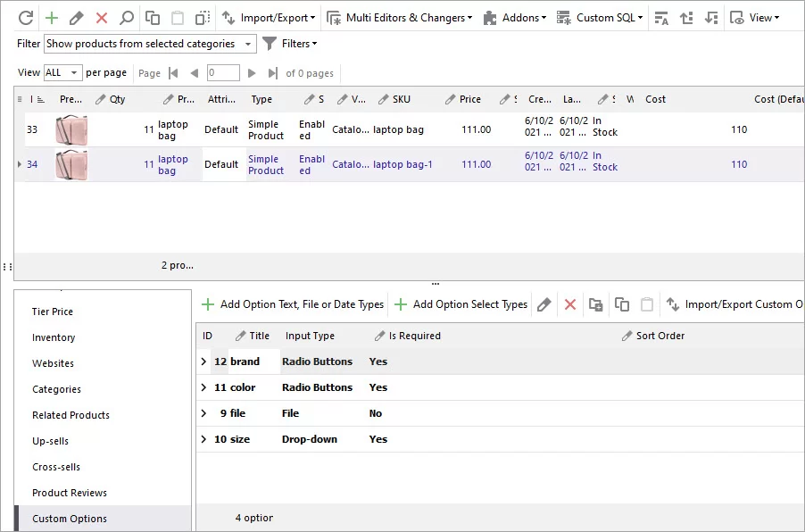Expand the size option row
Screen dimensions: 805x532
tap(203, 439)
